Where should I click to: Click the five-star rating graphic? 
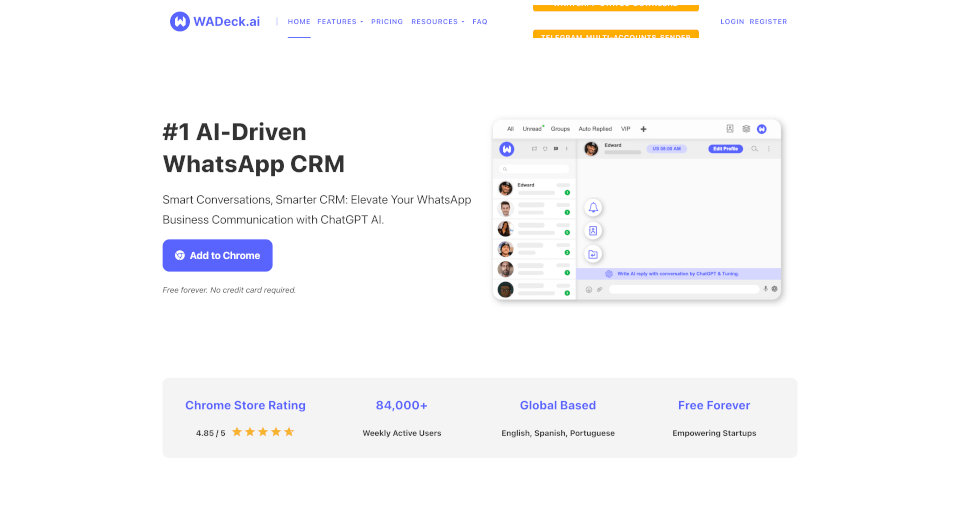[263, 432]
